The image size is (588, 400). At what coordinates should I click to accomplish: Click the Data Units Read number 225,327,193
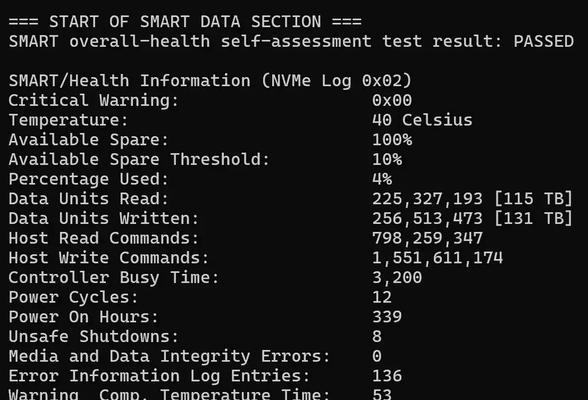coord(427,199)
